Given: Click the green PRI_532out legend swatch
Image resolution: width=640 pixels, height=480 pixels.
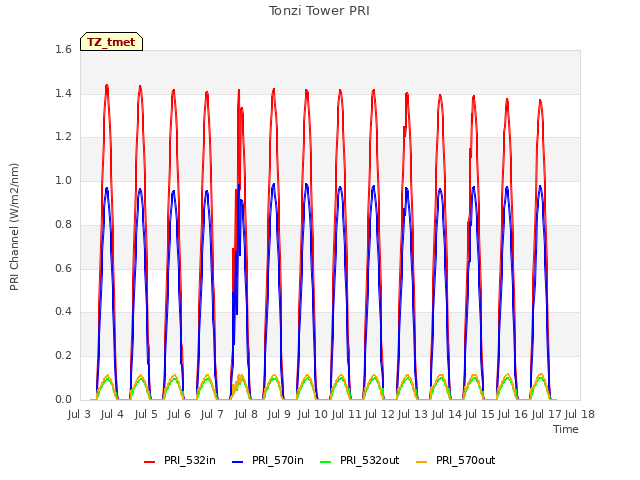Looking at the screenshot, I should tap(326, 462).
